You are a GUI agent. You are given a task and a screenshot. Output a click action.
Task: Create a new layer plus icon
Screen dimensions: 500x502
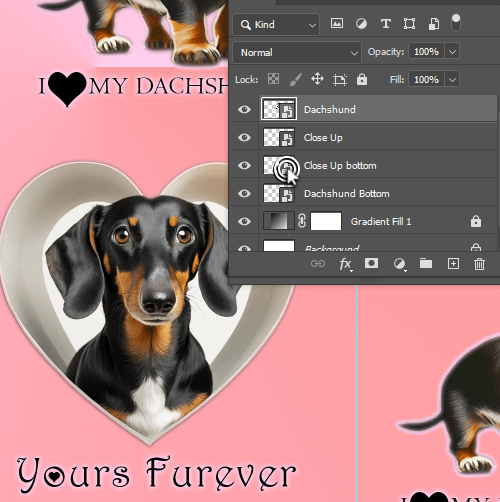[x=453, y=264]
